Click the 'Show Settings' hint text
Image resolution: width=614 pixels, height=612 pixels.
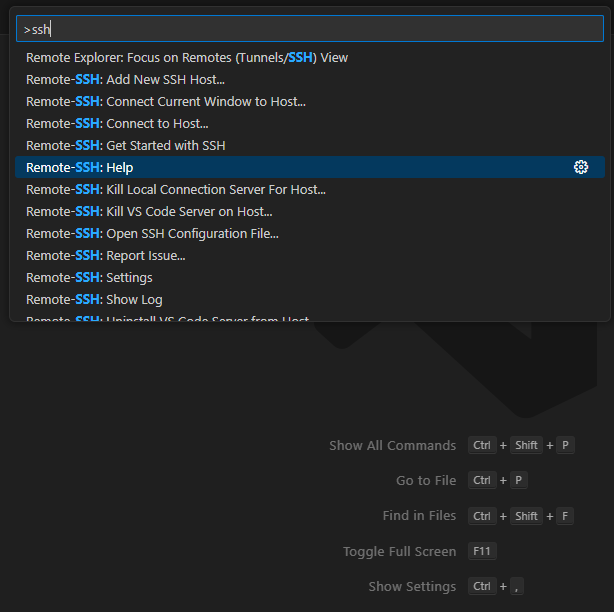(x=412, y=586)
